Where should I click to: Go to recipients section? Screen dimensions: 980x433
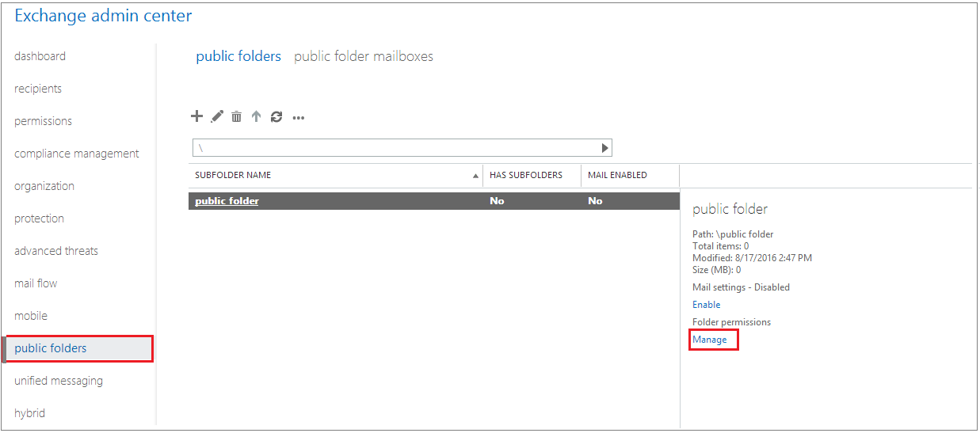click(x=38, y=89)
